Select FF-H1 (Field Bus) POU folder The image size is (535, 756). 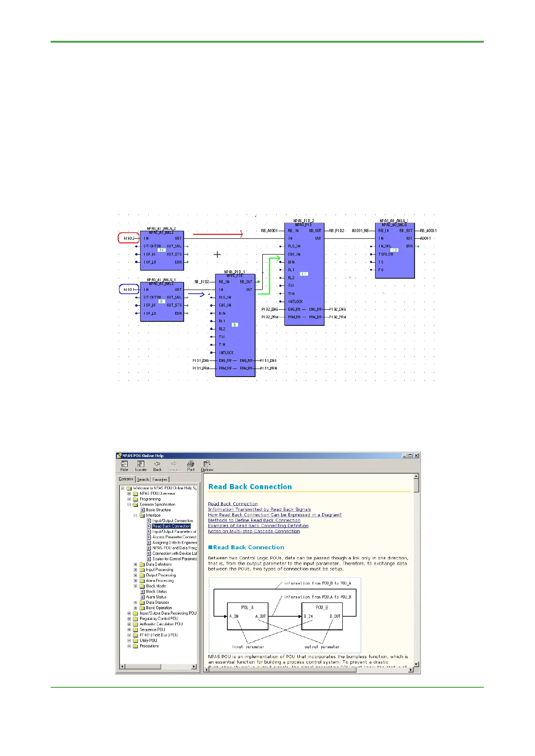pos(159,635)
